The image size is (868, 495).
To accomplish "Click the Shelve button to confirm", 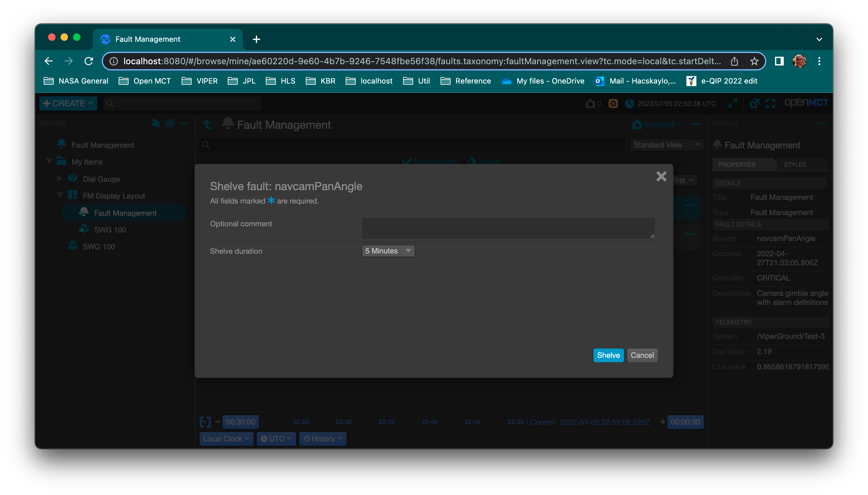I will pos(608,355).
